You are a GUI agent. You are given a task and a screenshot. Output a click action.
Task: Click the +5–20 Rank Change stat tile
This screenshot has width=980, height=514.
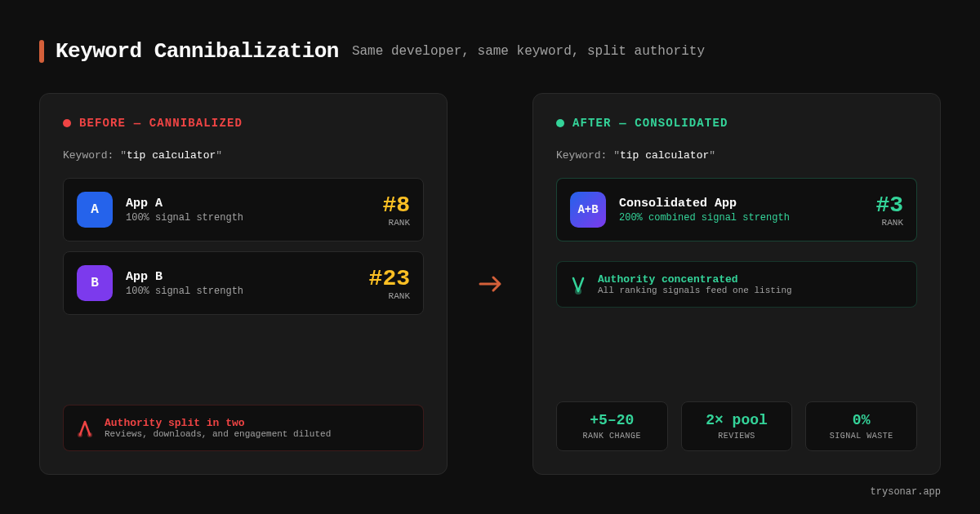pos(612,426)
